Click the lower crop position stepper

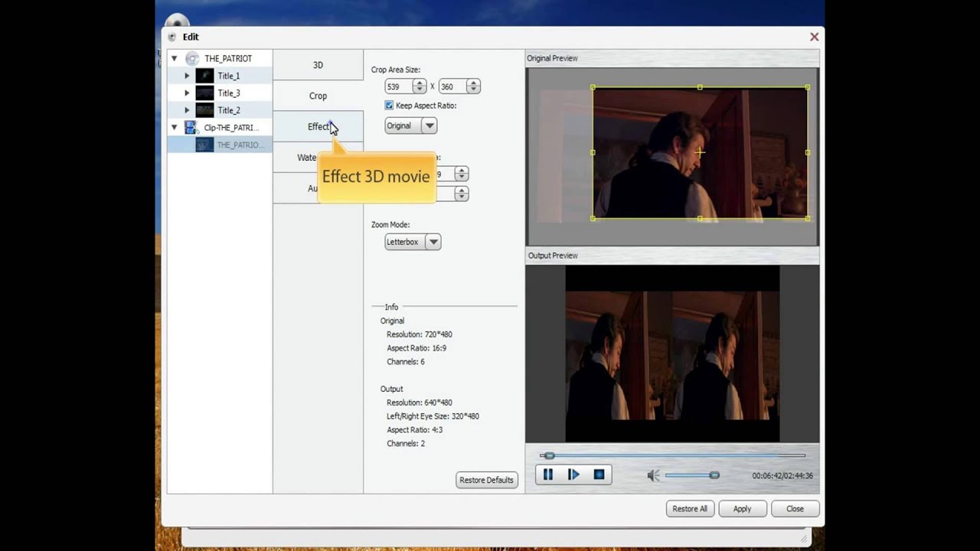click(461, 194)
